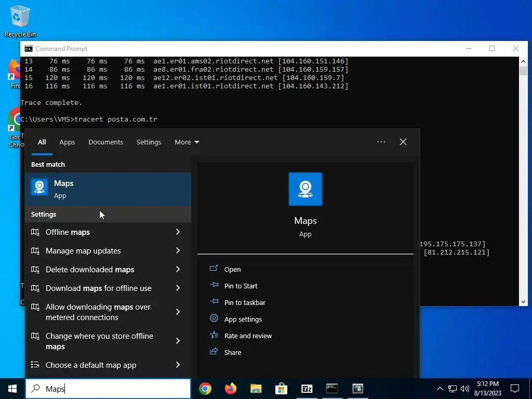
Task: Open the Recycle Bin desktop icon
Action: [x=20, y=21]
